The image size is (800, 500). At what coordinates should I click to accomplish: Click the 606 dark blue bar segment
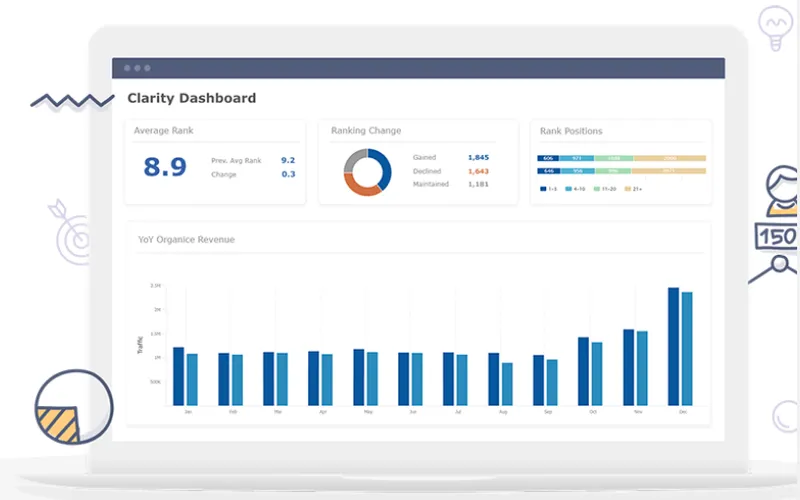[x=548, y=158]
